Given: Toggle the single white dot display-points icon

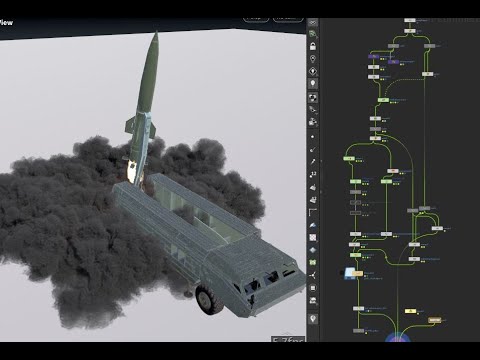Looking at the screenshot, I should [x=313, y=137].
